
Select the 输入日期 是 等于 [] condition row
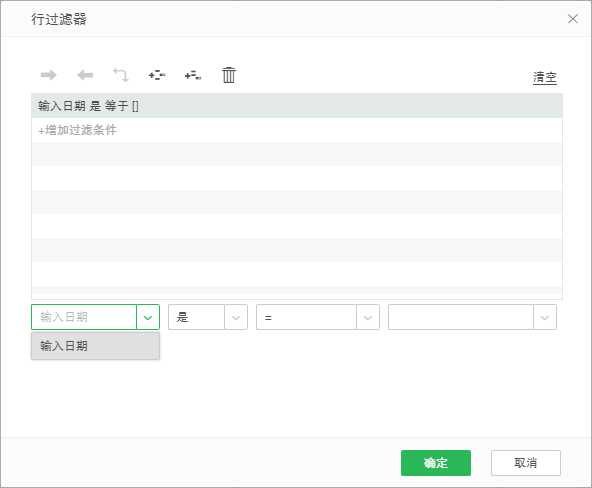297,106
